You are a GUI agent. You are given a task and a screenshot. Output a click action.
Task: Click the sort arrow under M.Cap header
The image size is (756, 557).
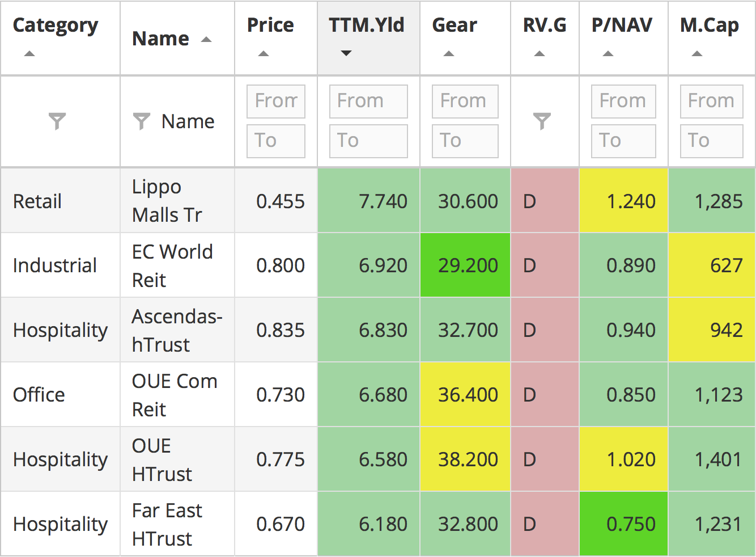point(697,54)
